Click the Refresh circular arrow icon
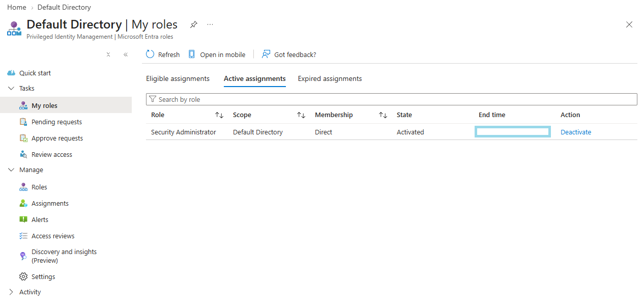The height and width of the screenshot is (306, 644). [x=150, y=54]
